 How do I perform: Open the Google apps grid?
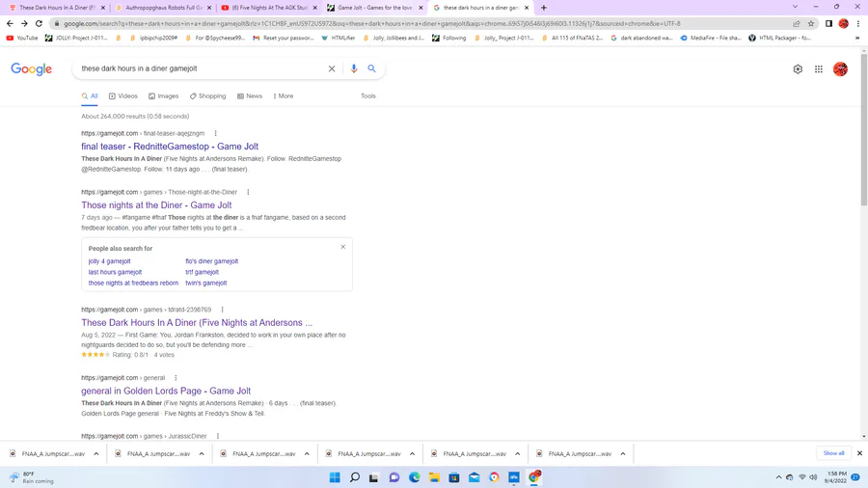pyautogui.click(x=819, y=69)
